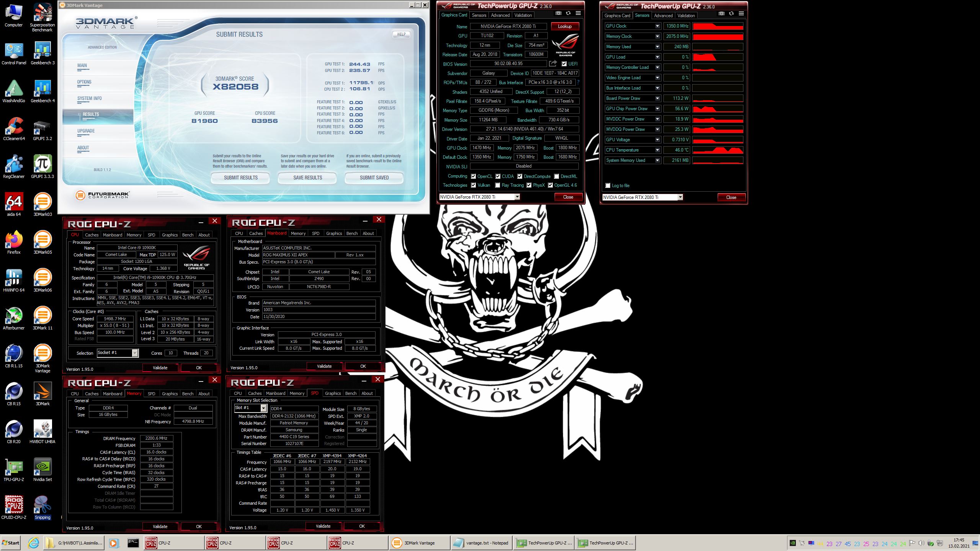Select SYSTEM INFO in 3DMark Vantage sidebar
980x551 pixels.
click(x=90, y=98)
